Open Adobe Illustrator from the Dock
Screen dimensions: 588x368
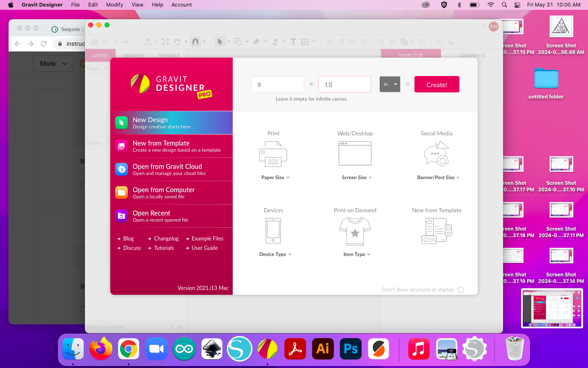(x=323, y=349)
